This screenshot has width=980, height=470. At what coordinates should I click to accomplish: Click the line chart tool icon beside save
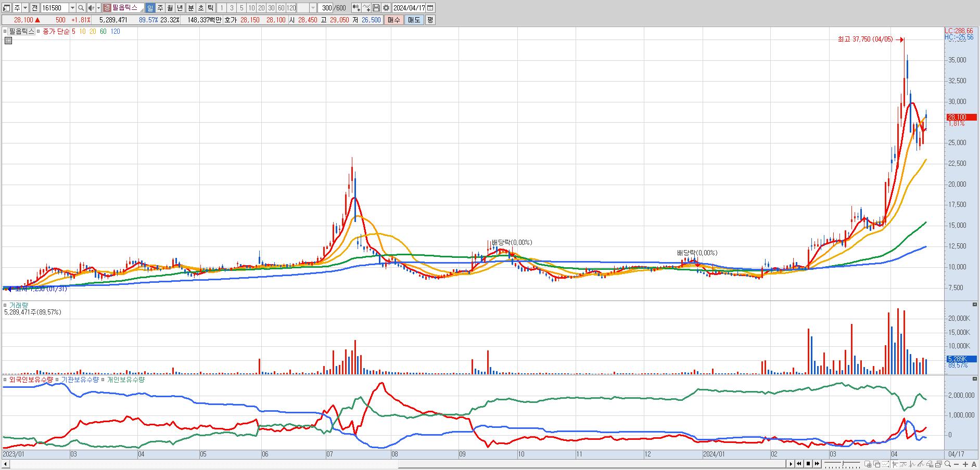point(366,8)
